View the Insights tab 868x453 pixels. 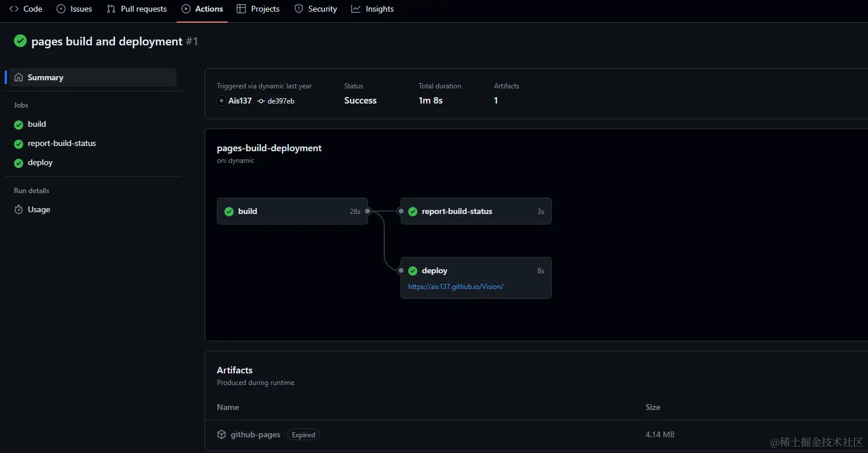373,9
